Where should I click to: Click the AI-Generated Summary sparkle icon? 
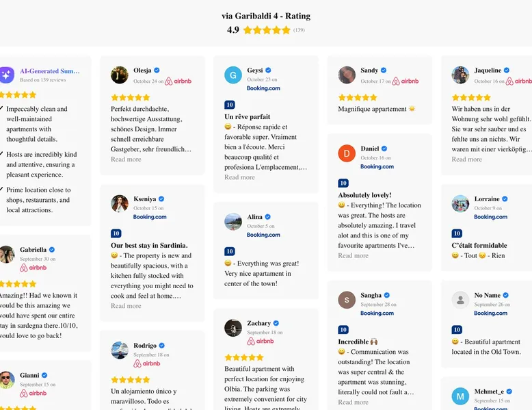(x=6, y=75)
